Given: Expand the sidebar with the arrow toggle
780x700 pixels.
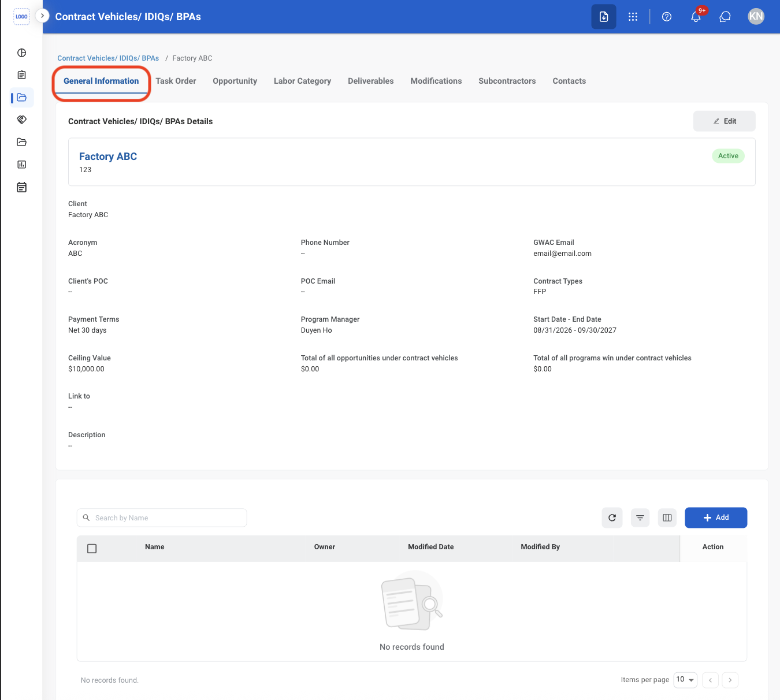Looking at the screenshot, I should click(42, 16).
